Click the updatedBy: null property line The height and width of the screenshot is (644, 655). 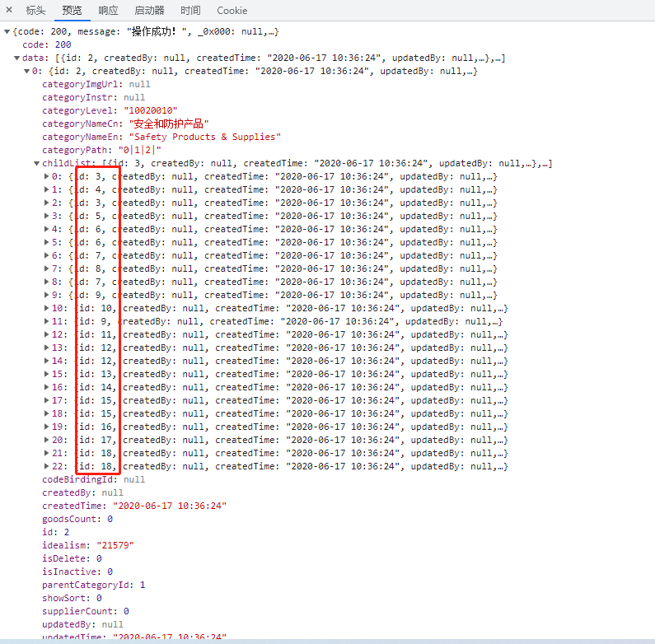82,625
